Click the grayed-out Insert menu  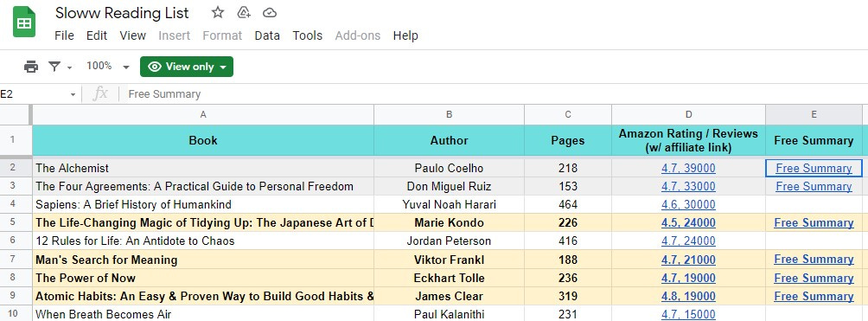(175, 35)
